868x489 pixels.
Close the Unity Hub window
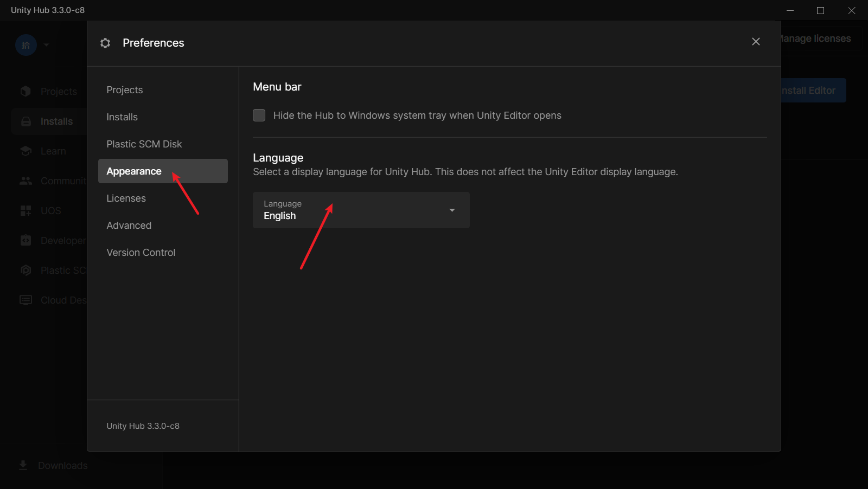point(852,10)
